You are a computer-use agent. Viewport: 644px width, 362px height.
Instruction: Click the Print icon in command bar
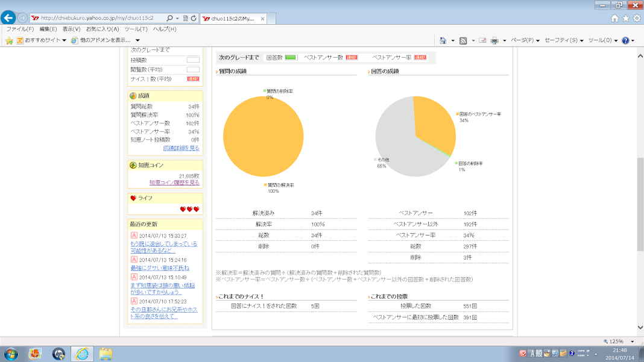point(494,40)
